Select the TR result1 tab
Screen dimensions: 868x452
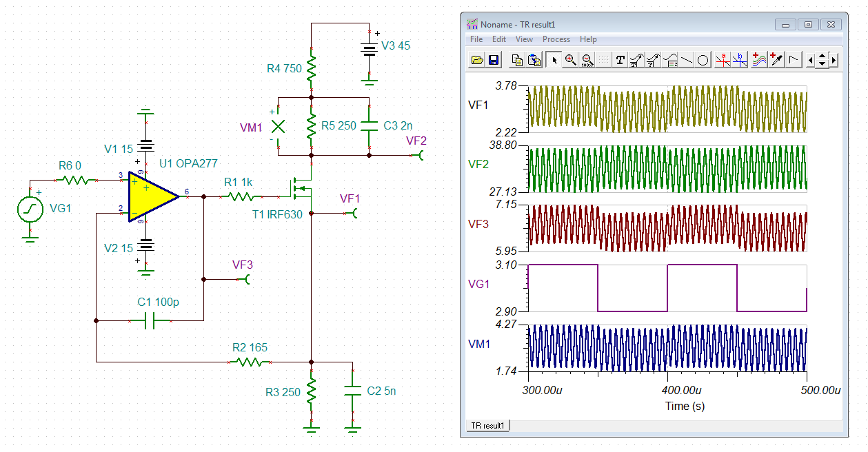[488, 426]
